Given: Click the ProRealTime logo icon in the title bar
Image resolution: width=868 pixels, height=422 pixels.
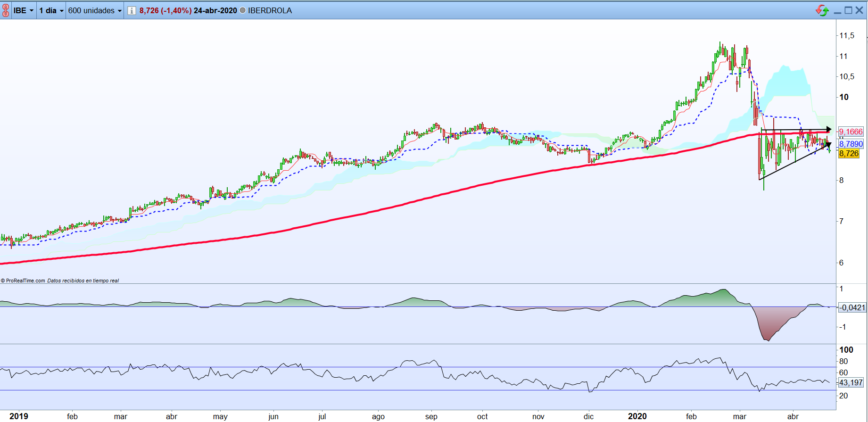Looking at the screenshot, I should point(6,10).
